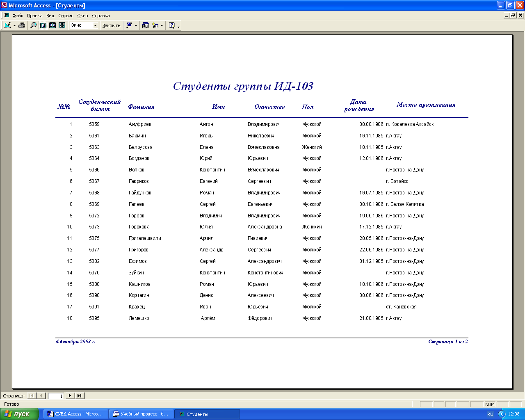Switch to 'Учебный процесс' taskbar button
Image resolution: width=525 pixels, height=420 pixels.
pyautogui.click(x=142, y=414)
